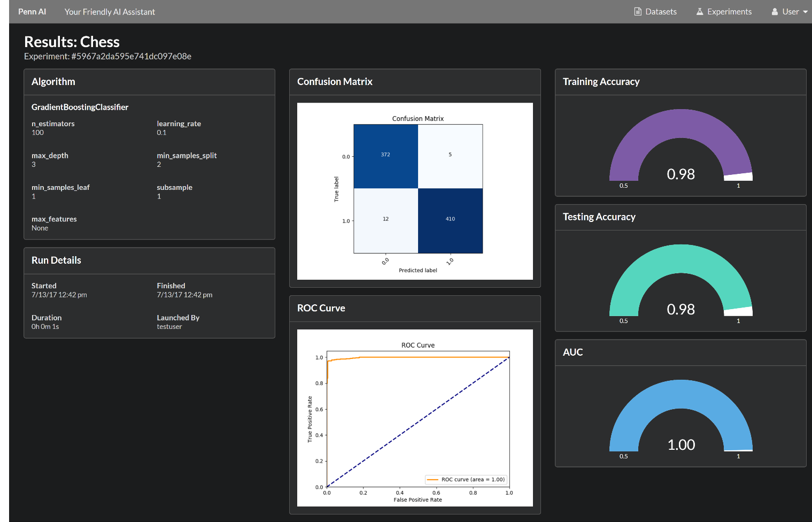Image resolution: width=812 pixels, height=522 pixels.
Task: Click the Results: Chess page title
Action: tap(72, 42)
